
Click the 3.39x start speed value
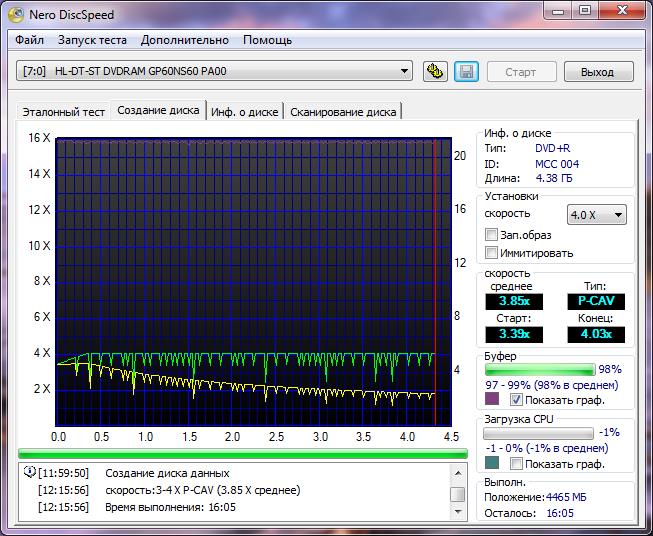point(514,334)
